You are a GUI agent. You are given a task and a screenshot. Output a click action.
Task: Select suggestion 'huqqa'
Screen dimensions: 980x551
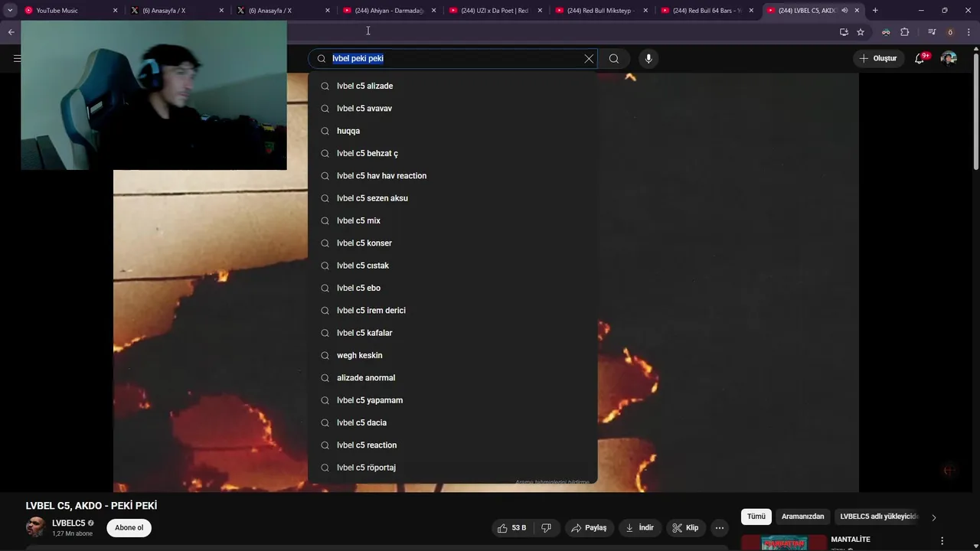coord(452,131)
